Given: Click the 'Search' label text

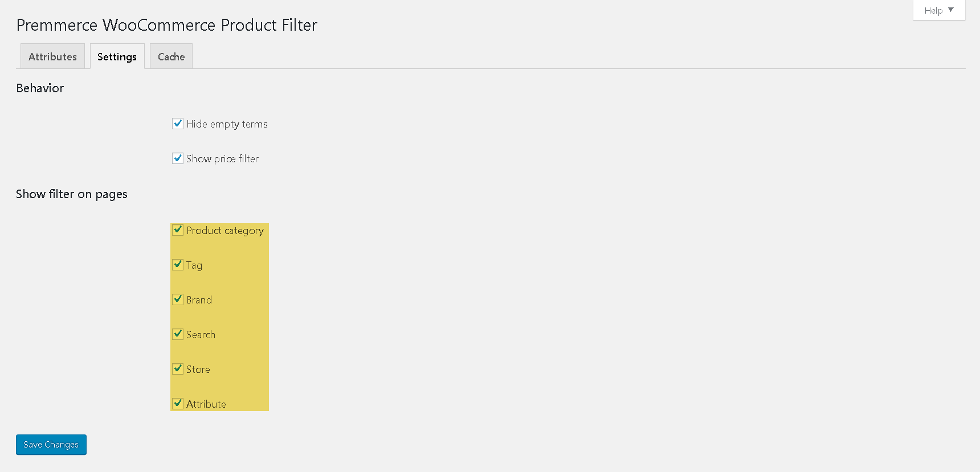Looking at the screenshot, I should tap(201, 335).
